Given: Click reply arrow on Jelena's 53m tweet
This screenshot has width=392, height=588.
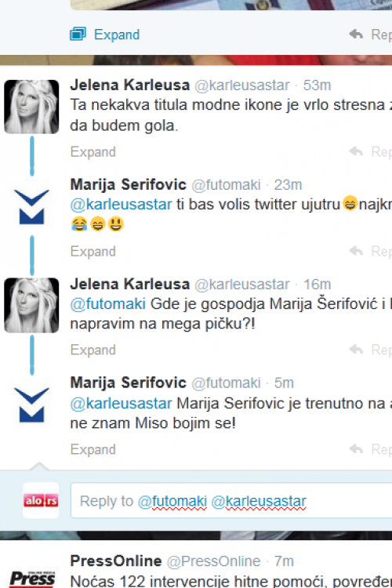Looking at the screenshot, I should (356, 151).
